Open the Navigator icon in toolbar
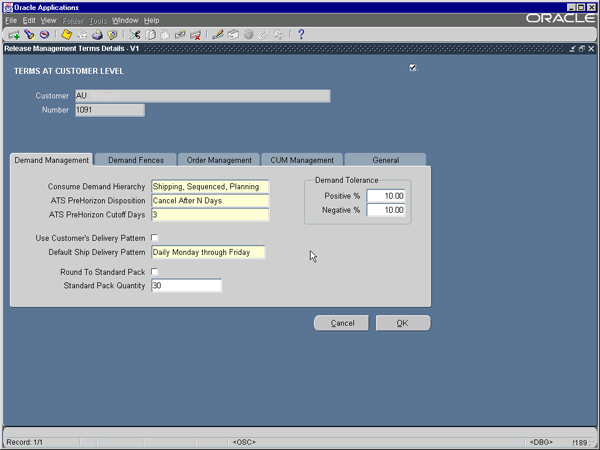The height and width of the screenshot is (450, 600). coord(44,35)
